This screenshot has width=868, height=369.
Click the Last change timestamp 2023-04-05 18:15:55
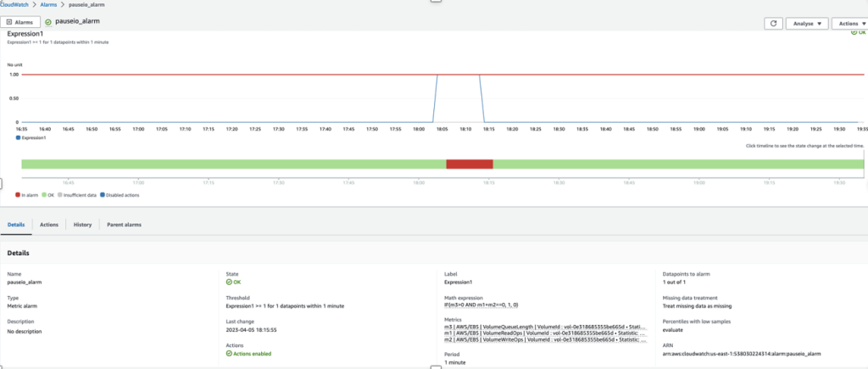coord(251,329)
